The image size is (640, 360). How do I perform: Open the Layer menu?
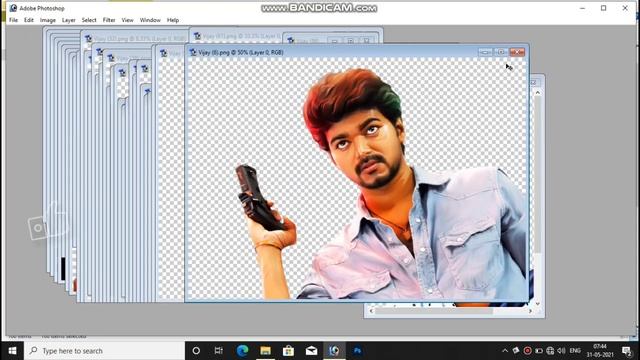[69, 20]
